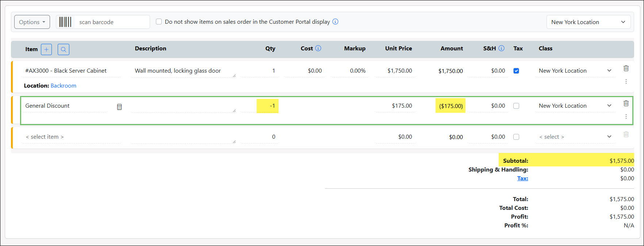
Task: Click trash icon on empty item row
Action: pyautogui.click(x=626, y=134)
